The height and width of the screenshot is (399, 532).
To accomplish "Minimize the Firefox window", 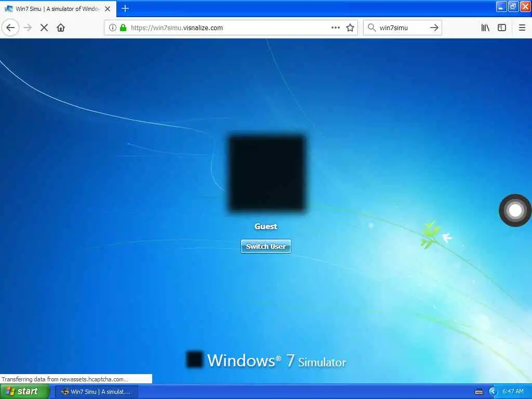I will 501,6.
